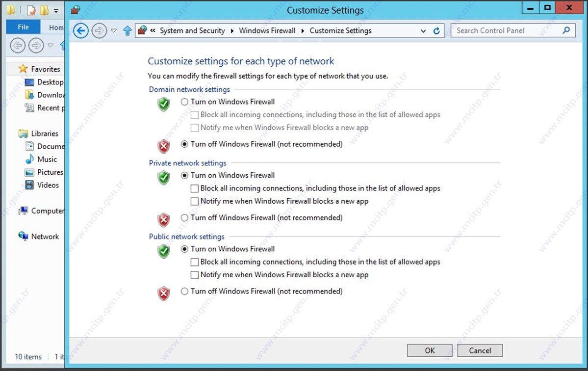Select Favorites in Explorer navigation pane
Screen dimensions: 588x371
[46, 69]
